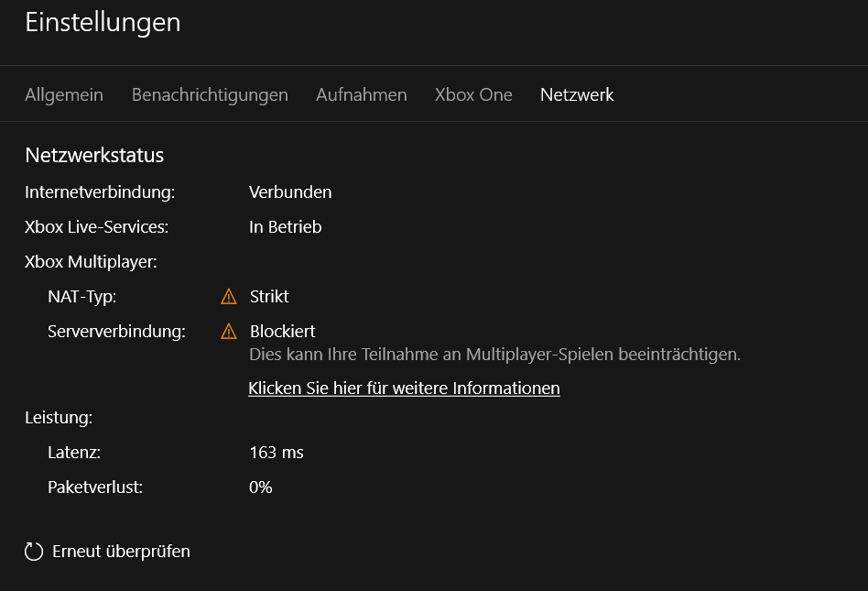Viewport: 868px width, 591px height.
Task: Click the Serververbindung warning triangle icon
Action: [x=229, y=332]
